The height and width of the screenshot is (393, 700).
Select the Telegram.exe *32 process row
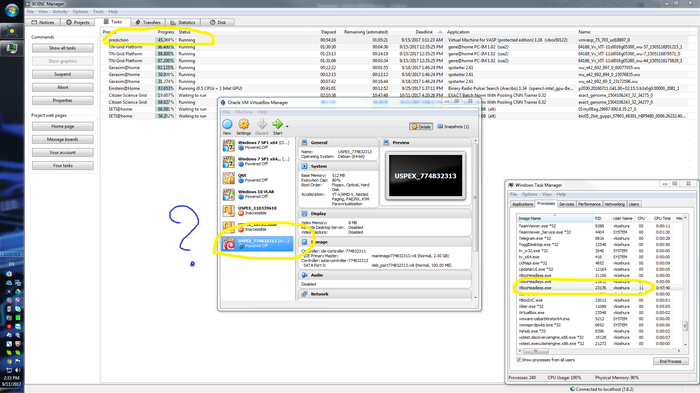pyautogui.click(x=600, y=238)
